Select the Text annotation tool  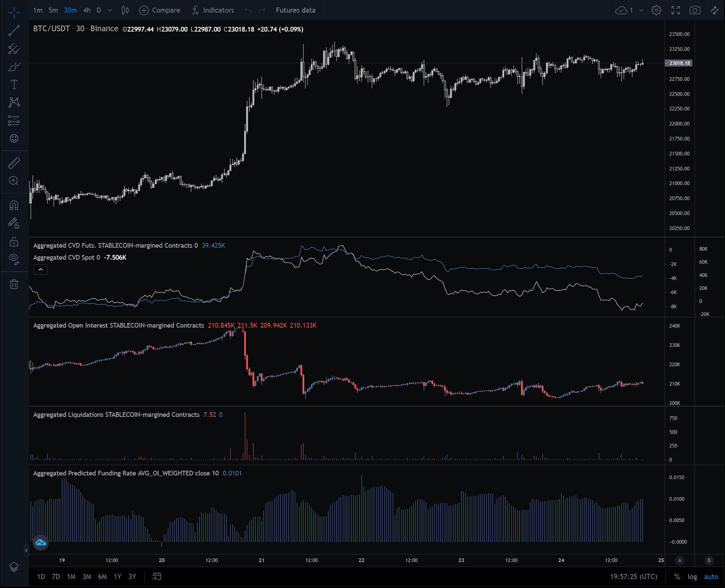(14, 84)
